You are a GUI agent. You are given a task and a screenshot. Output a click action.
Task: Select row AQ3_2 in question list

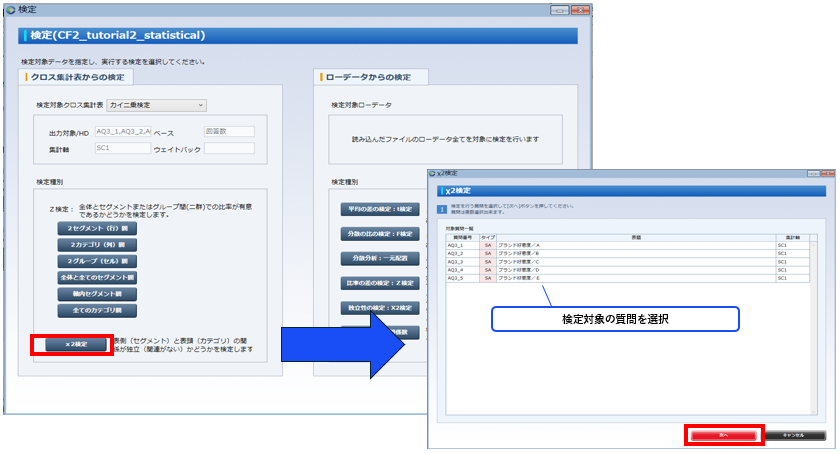[627, 254]
